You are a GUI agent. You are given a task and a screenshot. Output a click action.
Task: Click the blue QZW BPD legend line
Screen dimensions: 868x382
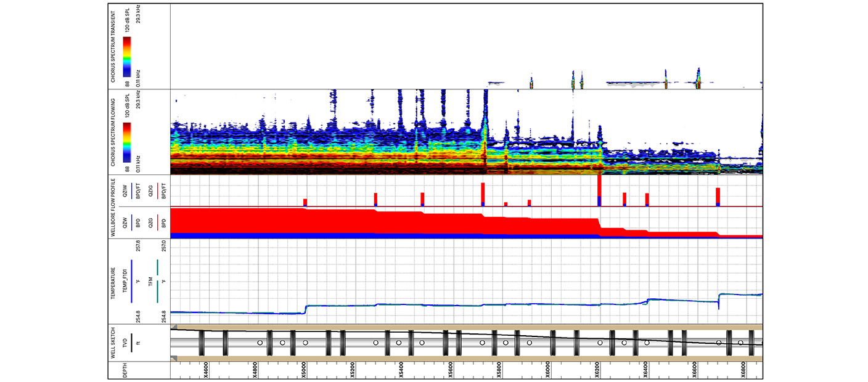tap(132, 222)
